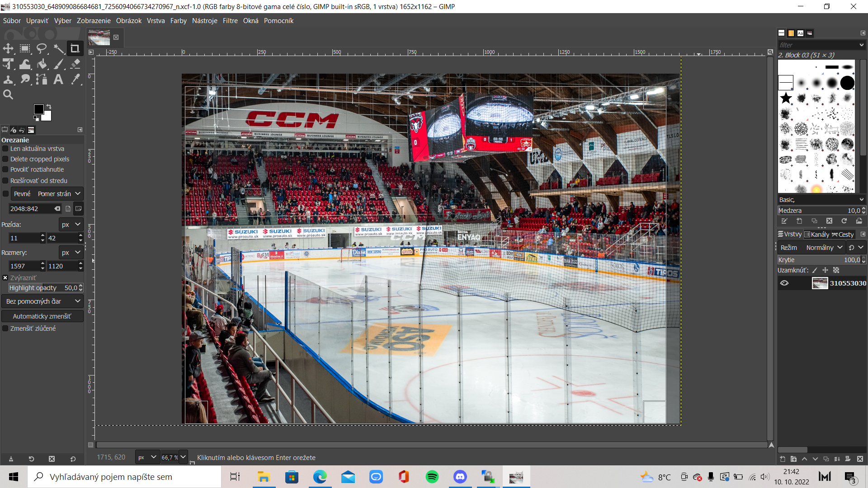The height and width of the screenshot is (488, 868).
Task: Open the Súbor menu
Action: coord(12,21)
